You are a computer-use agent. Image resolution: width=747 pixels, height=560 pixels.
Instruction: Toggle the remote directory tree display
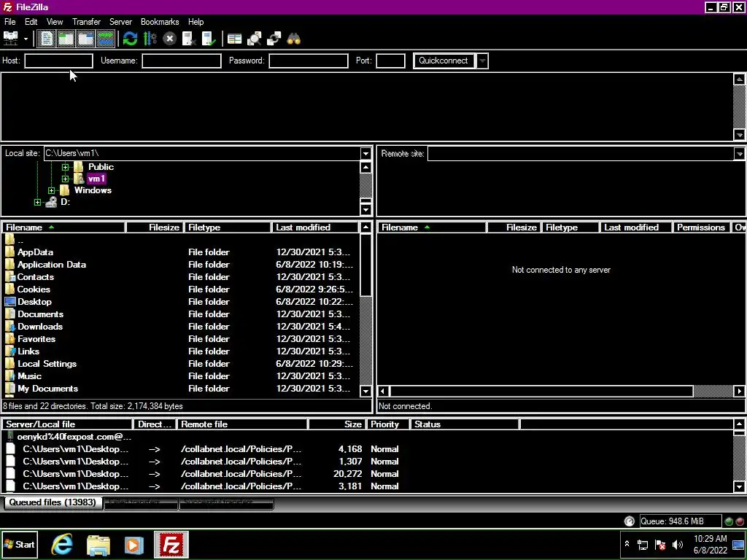[86, 39]
